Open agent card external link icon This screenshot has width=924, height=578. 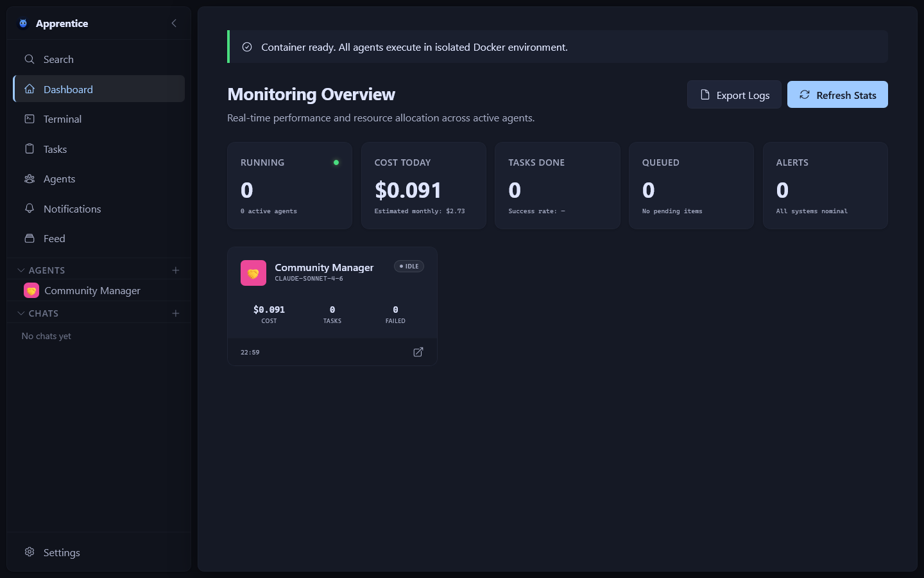coord(418,352)
